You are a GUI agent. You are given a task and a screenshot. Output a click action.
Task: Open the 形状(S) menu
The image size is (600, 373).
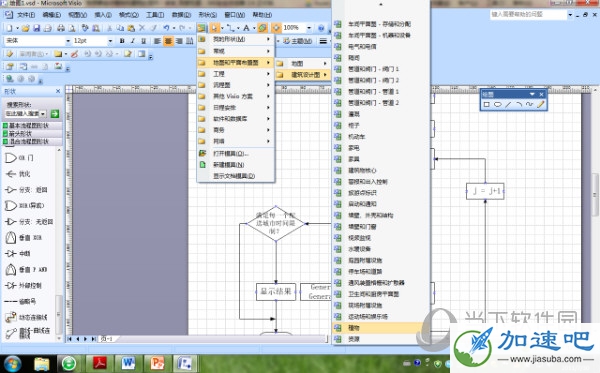tap(207, 15)
